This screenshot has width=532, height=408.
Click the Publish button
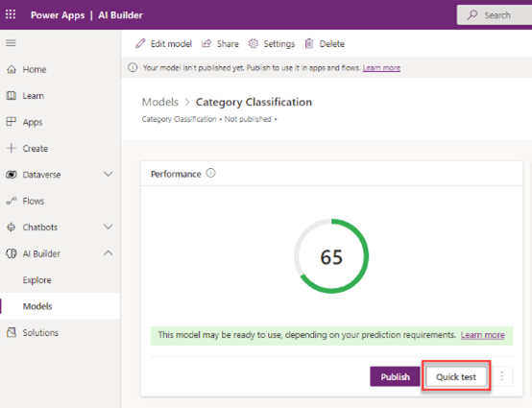(395, 376)
